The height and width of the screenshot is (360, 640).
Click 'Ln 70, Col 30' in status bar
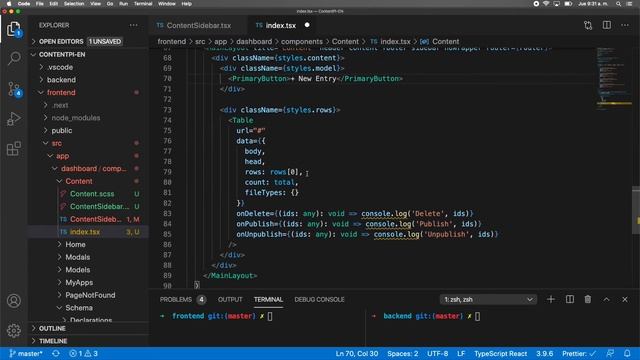357,353
